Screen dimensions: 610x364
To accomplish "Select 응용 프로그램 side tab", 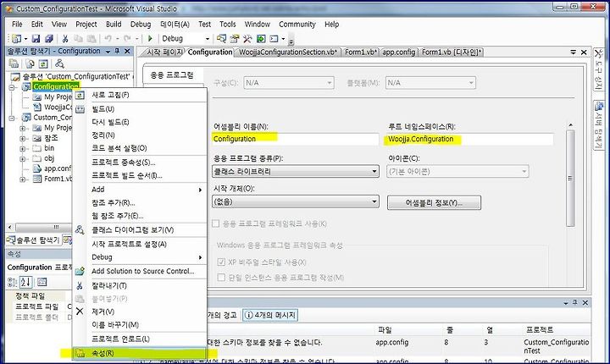I will pos(172,75).
